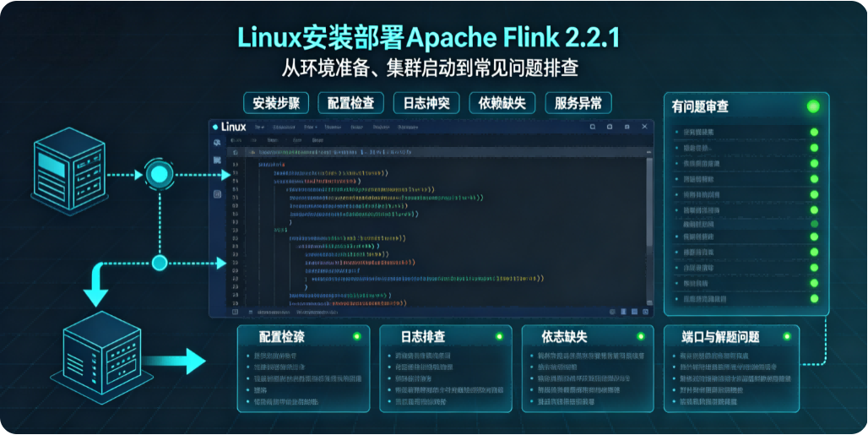Open the 配置检察 card heading
This screenshot has height=435, width=868.
[282, 337]
